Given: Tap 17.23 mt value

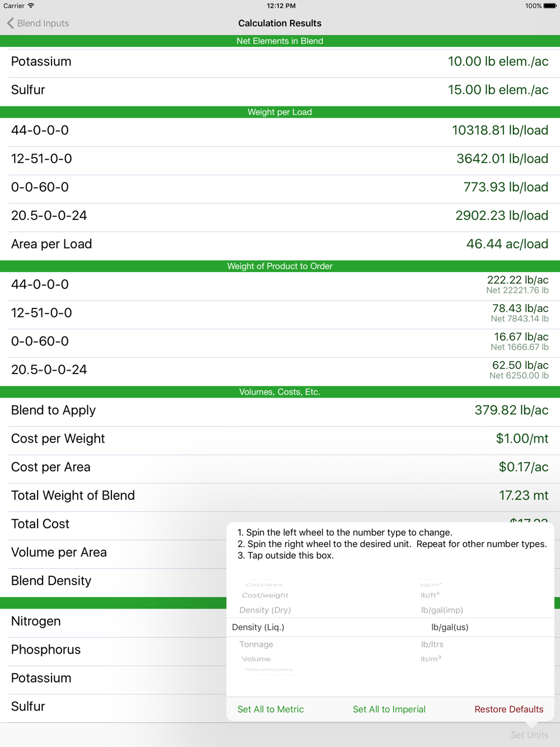Looking at the screenshot, I should (524, 496).
